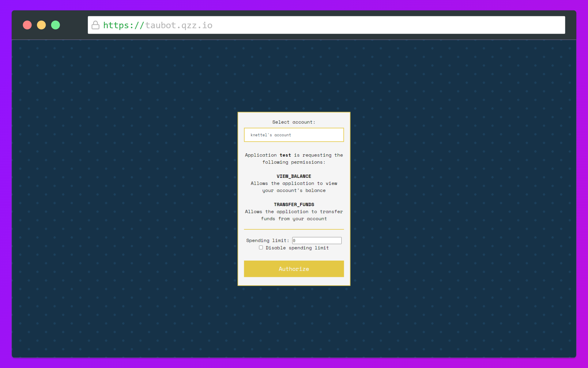Screen dimensions: 588x368
Task: Focus the Spending limit number field
Action: point(317,240)
